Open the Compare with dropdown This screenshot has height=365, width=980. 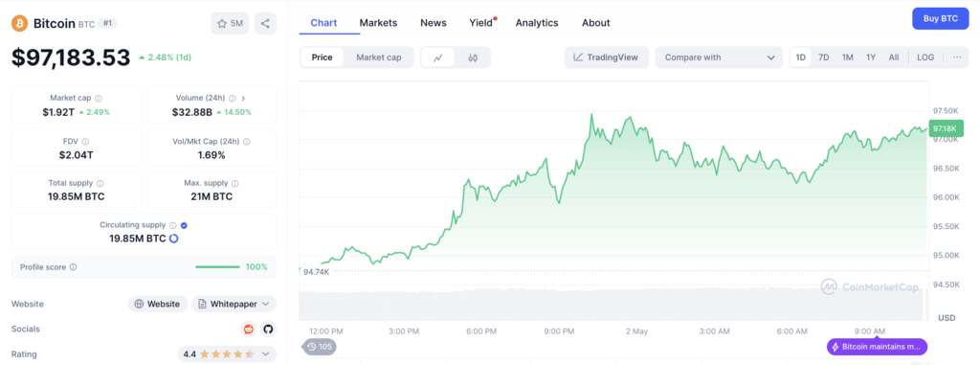point(719,57)
